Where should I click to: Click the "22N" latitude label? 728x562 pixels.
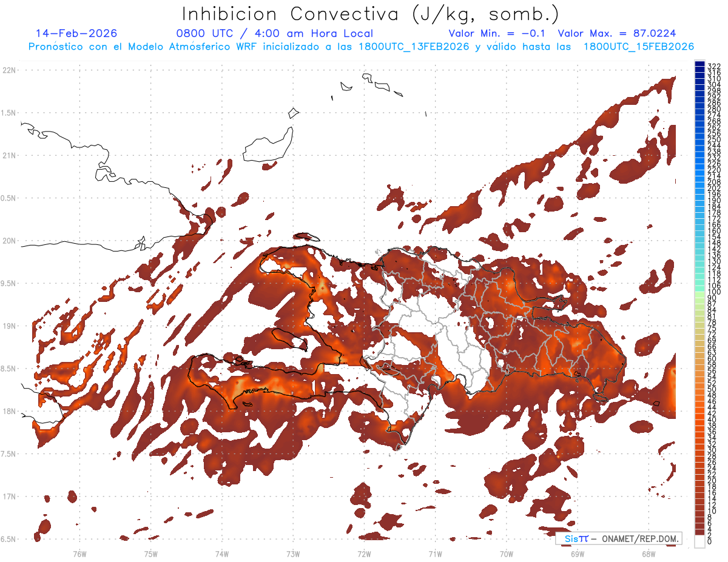pos(10,70)
